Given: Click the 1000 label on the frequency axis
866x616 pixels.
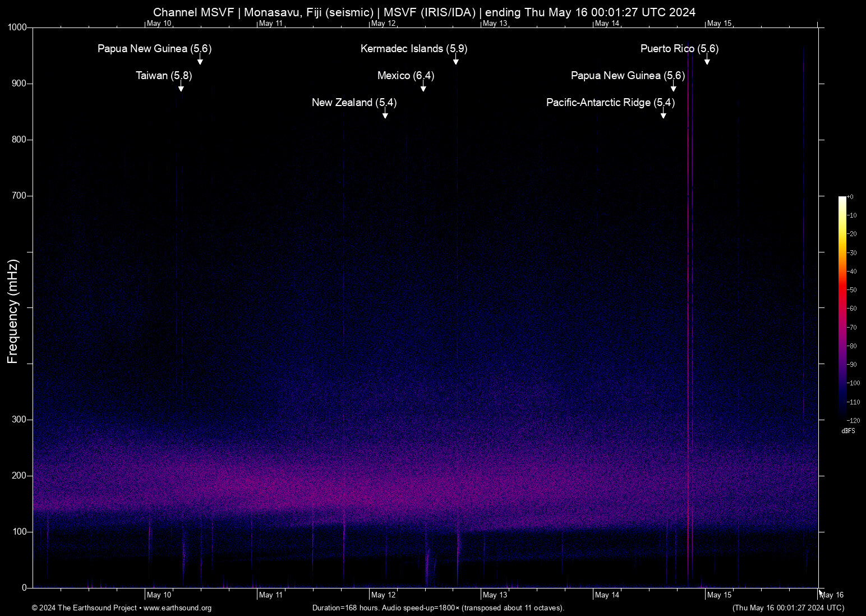Looking at the screenshot, I should point(17,27).
